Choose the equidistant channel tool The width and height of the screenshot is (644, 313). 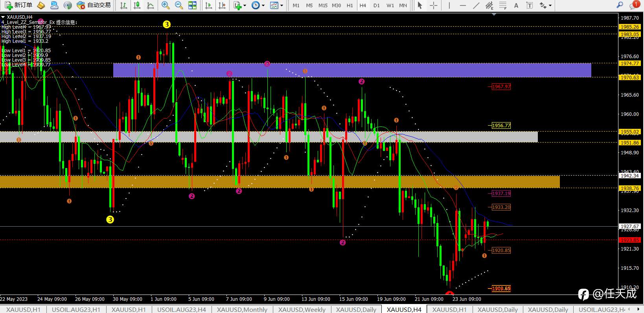[489, 5]
